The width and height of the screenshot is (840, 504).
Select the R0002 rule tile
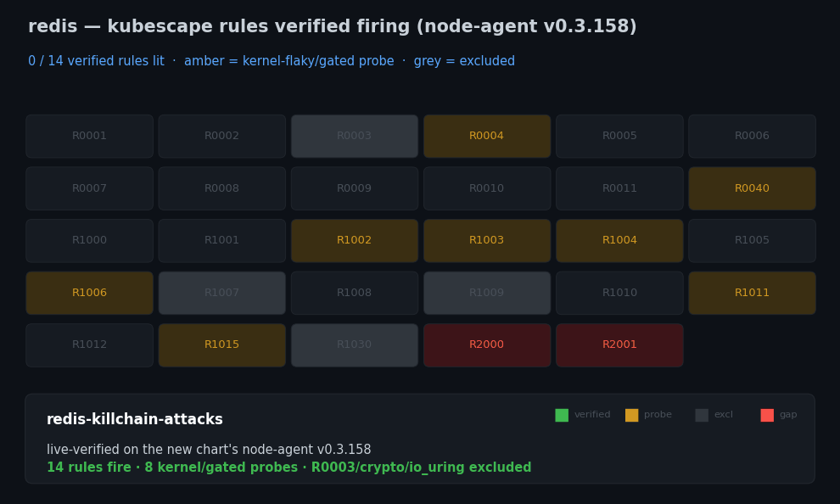(221, 136)
